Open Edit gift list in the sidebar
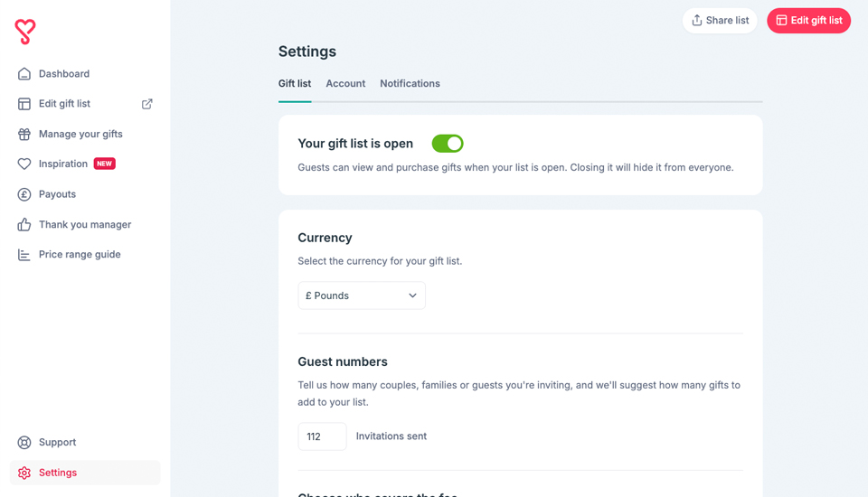The height and width of the screenshot is (497, 868). (x=64, y=104)
